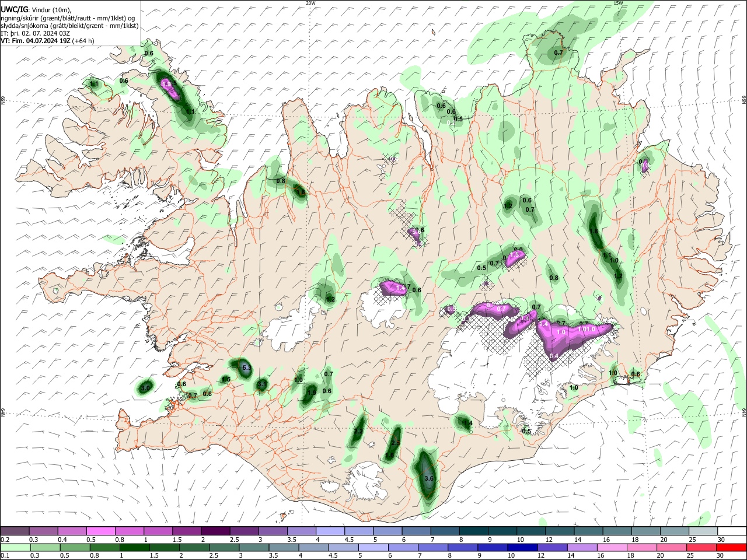747x560 pixels.
Task: Pick the medium green 0.5 swatch on rain scale
Action: [75, 548]
